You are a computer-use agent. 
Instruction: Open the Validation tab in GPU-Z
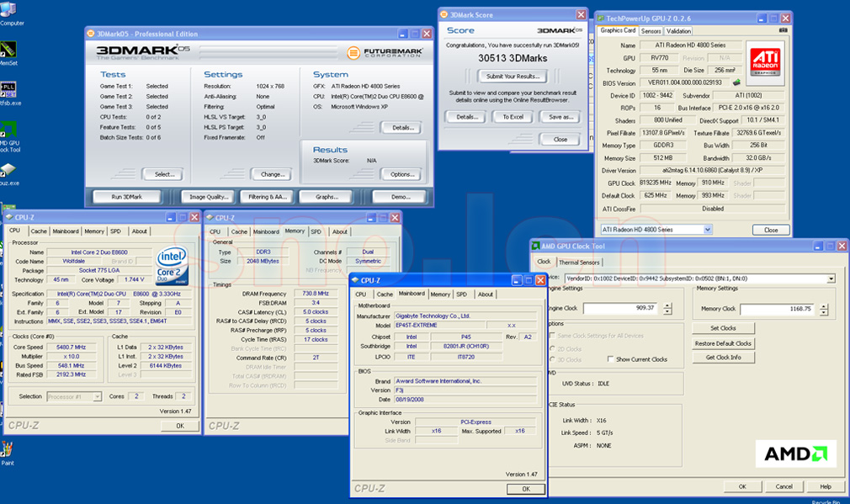point(678,31)
